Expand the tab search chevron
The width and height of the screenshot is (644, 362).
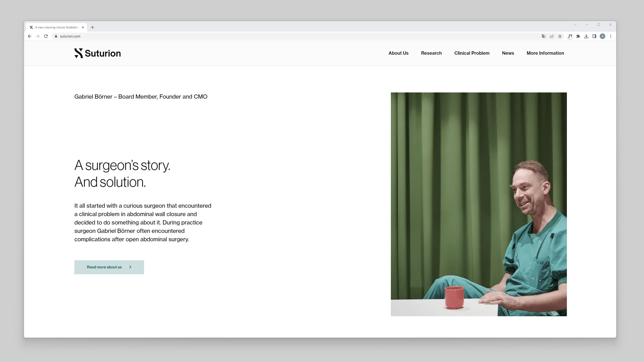575,25
